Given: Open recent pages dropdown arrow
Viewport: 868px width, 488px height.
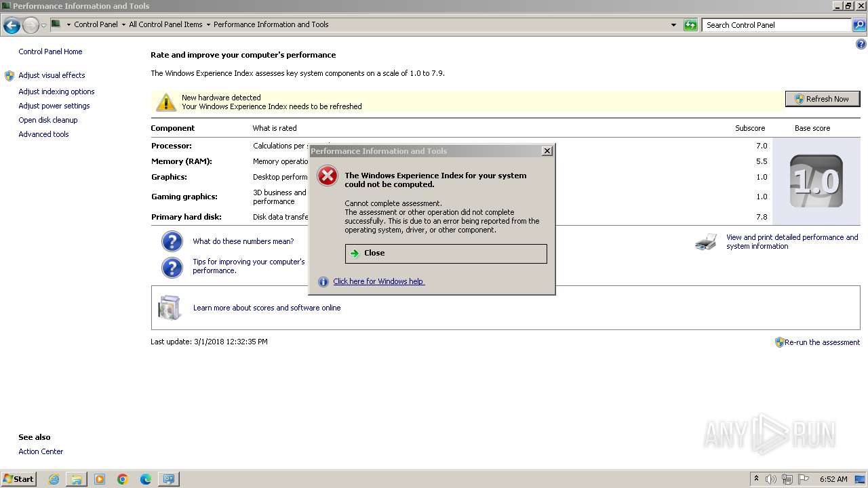Looking at the screenshot, I should pos(44,26).
